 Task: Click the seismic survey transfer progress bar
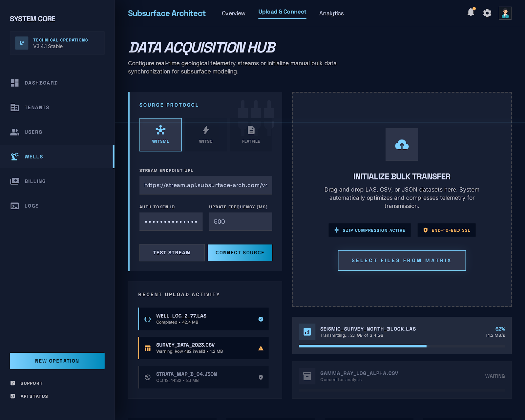click(x=402, y=346)
